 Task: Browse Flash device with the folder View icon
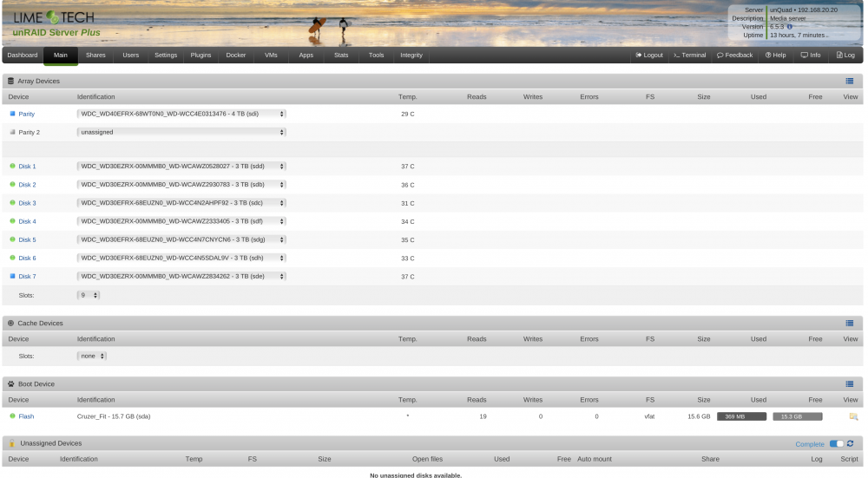pos(853,416)
